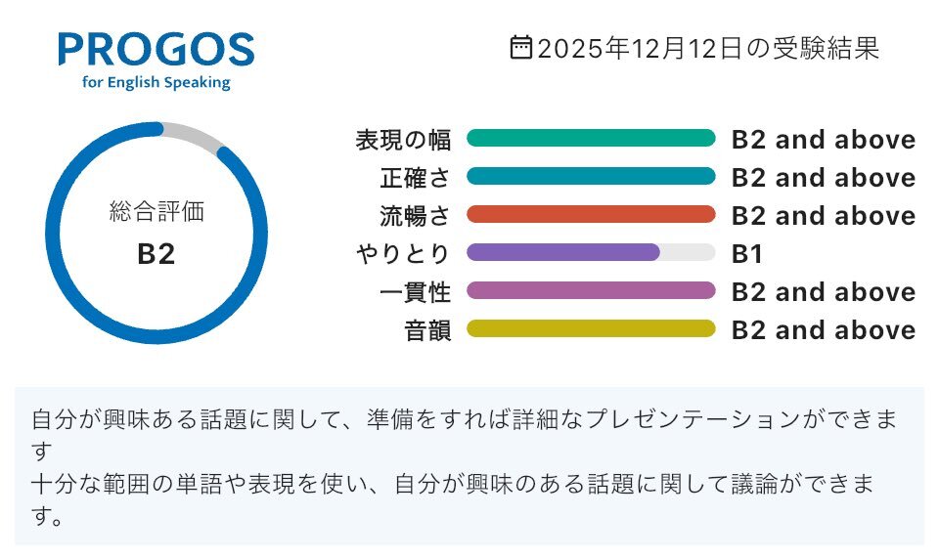Click the yellow 音韻 progress bar
The height and width of the screenshot is (560, 939).
(591, 329)
